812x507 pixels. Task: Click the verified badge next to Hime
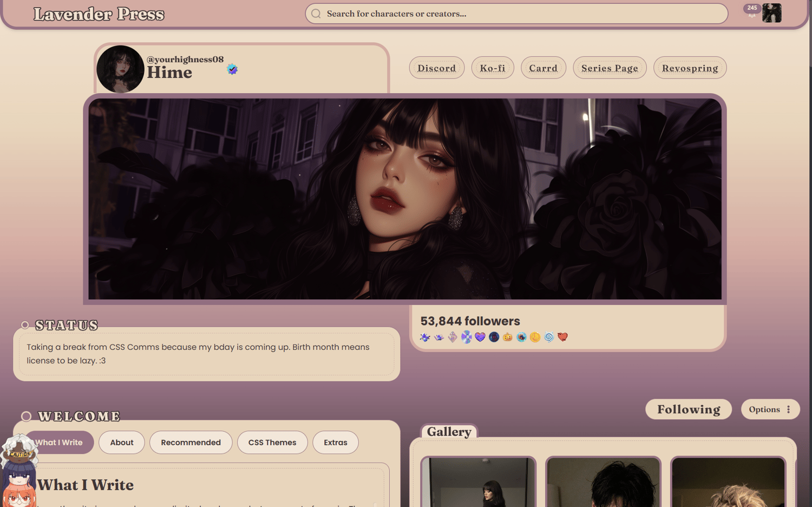[232, 69]
